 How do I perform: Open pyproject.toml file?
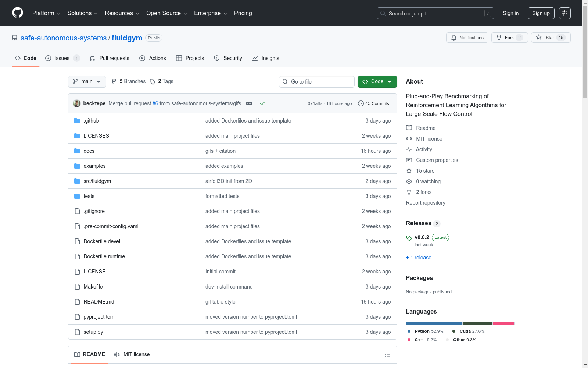point(100,317)
